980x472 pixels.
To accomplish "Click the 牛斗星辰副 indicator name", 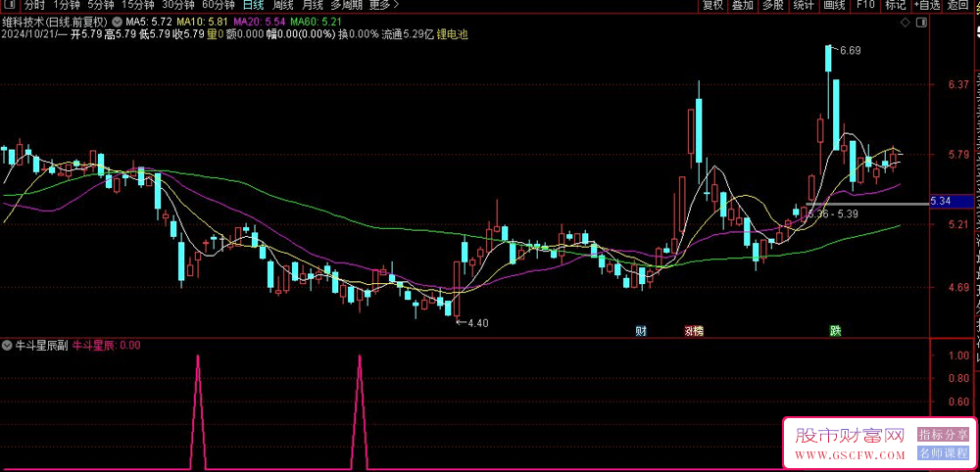I will click(41, 345).
